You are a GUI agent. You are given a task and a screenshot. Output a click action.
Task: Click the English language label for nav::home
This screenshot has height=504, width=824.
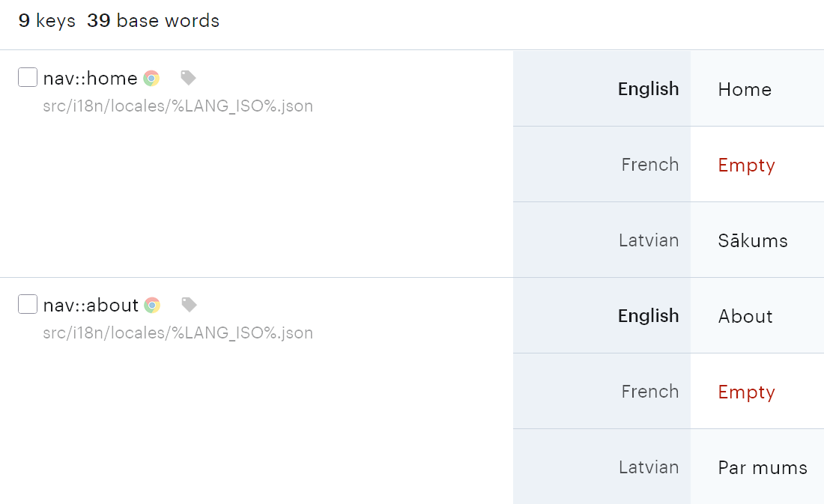tap(648, 89)
